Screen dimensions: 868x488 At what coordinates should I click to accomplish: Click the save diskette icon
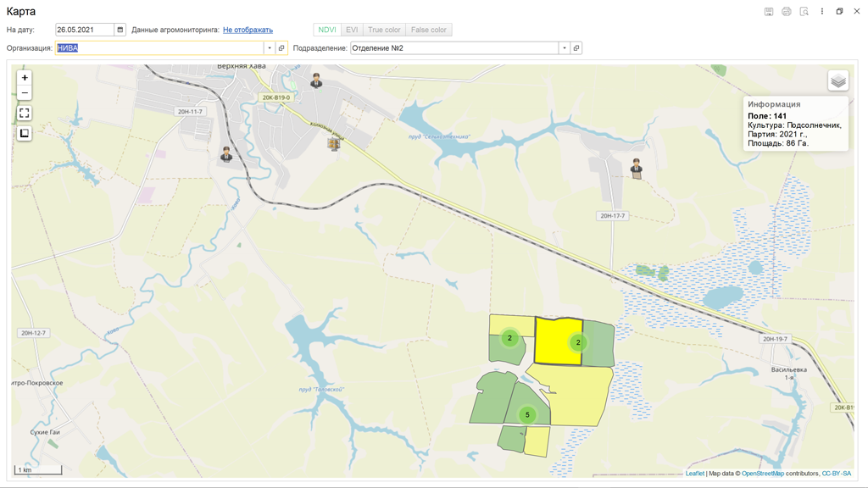(769, 12)
